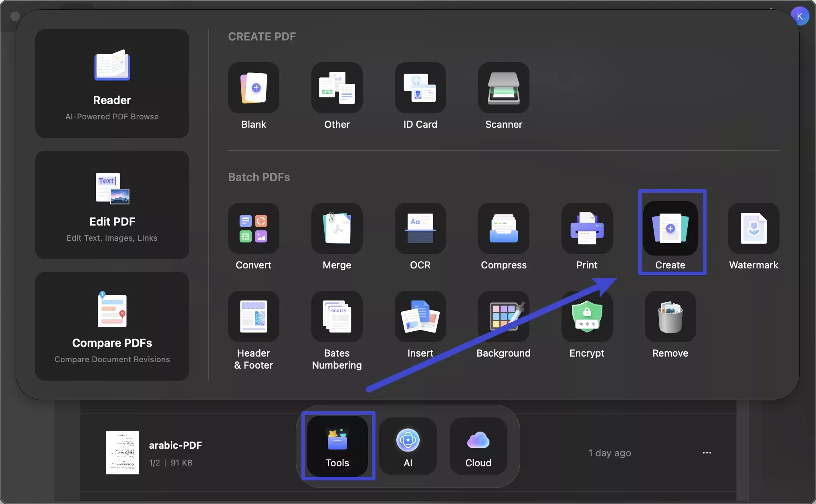The image size is (816, 504).
Task: Switch to the AI tab
Action: click(408, 446)
